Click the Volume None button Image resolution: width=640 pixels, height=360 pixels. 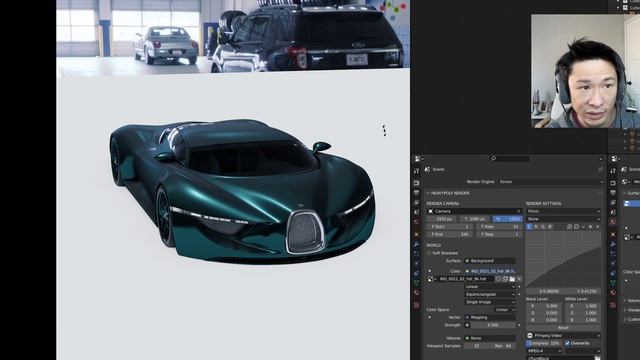490,338
